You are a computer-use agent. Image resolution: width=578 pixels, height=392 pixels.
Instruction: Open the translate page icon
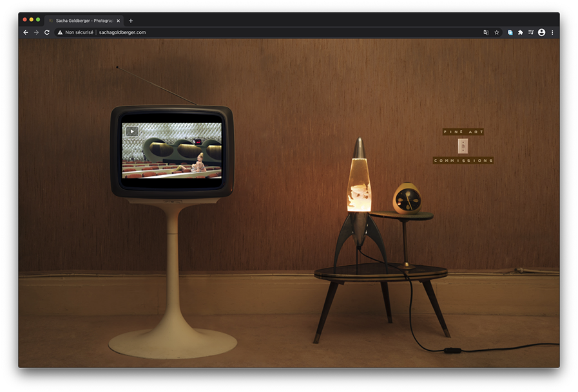[x=486, y=32]
